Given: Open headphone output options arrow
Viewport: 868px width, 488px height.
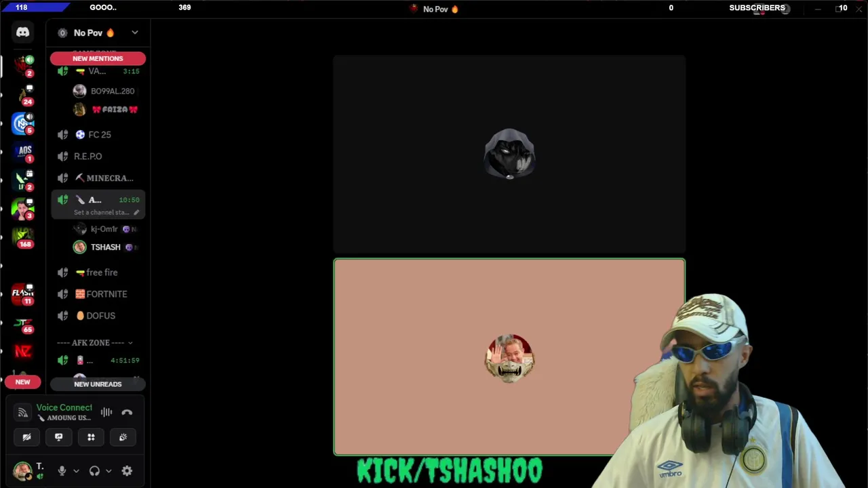Looking at the screenshot, I should (108, 471).
